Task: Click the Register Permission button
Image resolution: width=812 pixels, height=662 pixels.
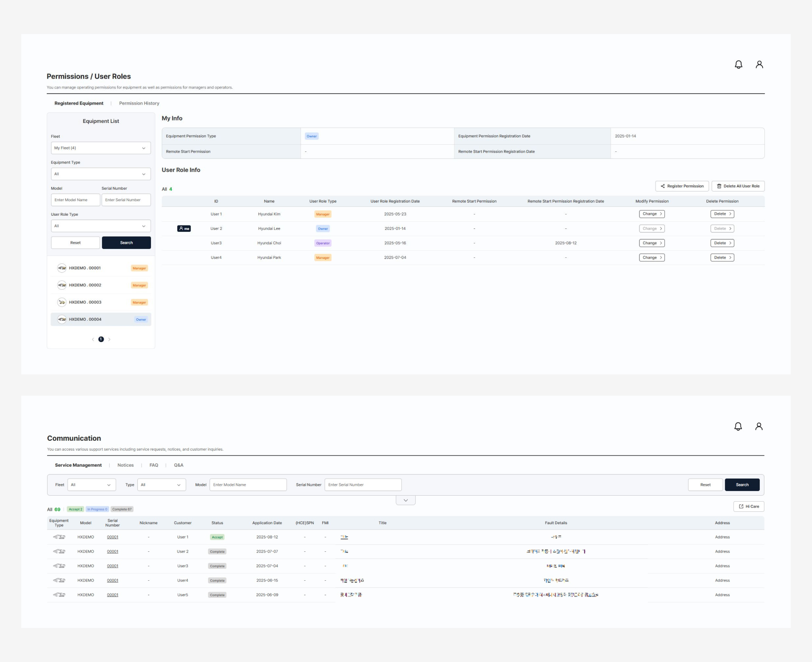Action: [682, 186]
